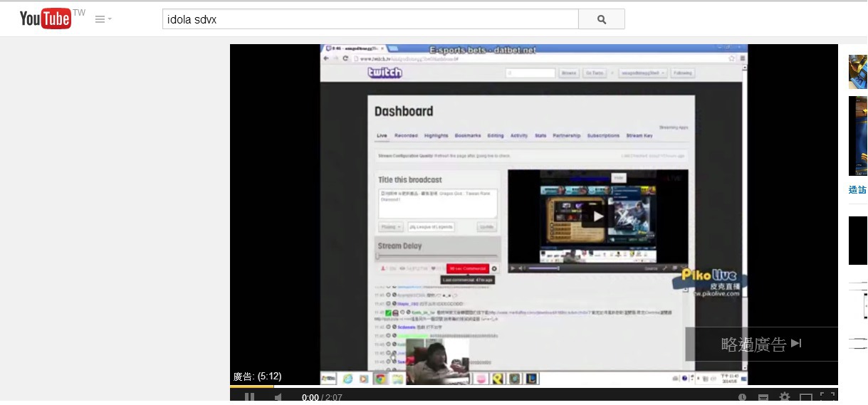Open the player settings gear
868x405 pixels.
tap(785, 397)
